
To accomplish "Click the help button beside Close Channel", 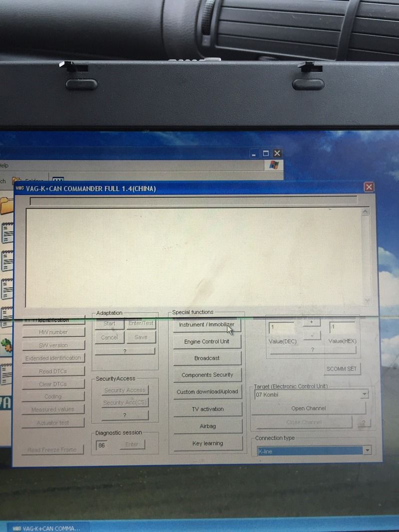I will click(364, 423).
